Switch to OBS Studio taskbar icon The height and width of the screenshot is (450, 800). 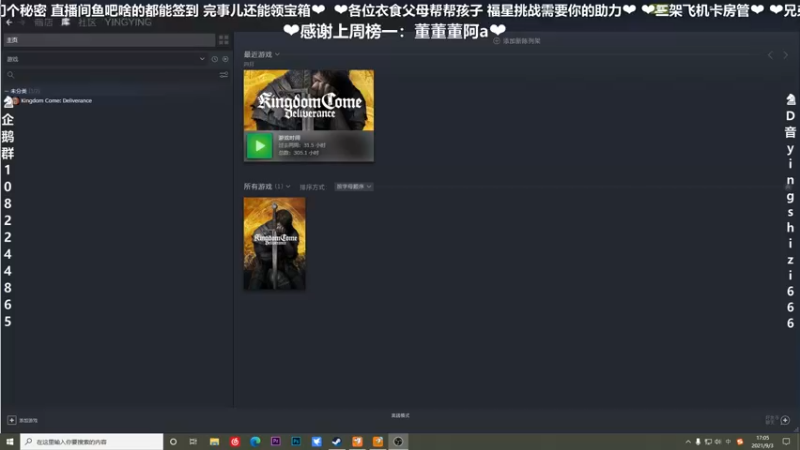point(398,441)
